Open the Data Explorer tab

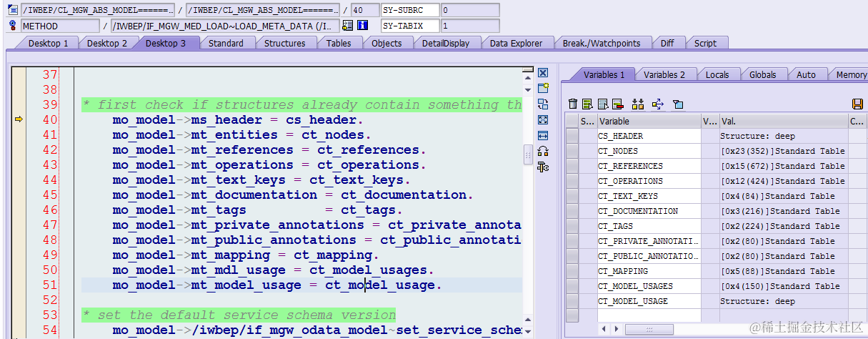[516, 43]
